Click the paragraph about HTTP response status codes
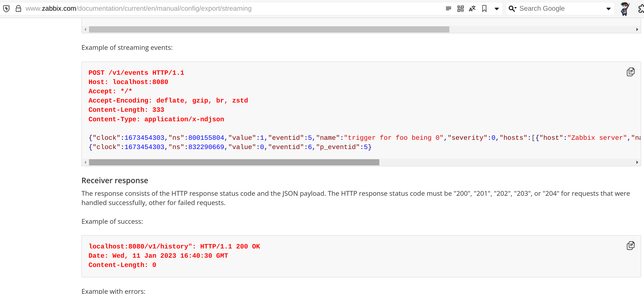644x294 pixels. click(x=356, y=198)
